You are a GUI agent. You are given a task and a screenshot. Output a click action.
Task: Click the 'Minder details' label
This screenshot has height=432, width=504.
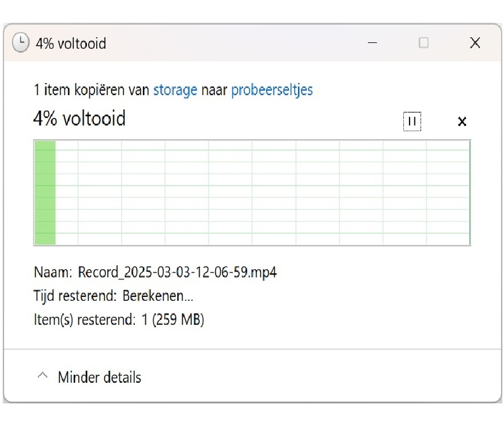pyautogui.click(x=100, y=377)
